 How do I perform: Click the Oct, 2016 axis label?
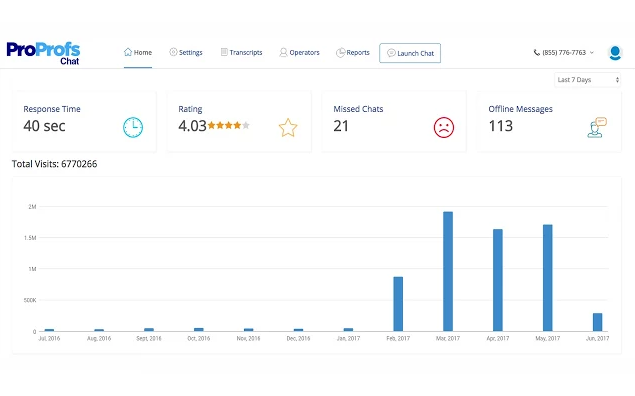point(198,339)
